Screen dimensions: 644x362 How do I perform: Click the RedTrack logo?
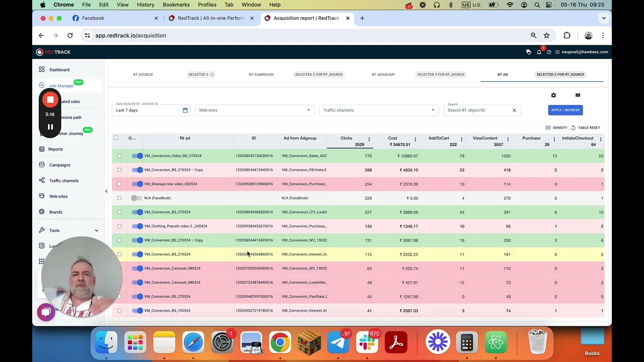point(53,52)
